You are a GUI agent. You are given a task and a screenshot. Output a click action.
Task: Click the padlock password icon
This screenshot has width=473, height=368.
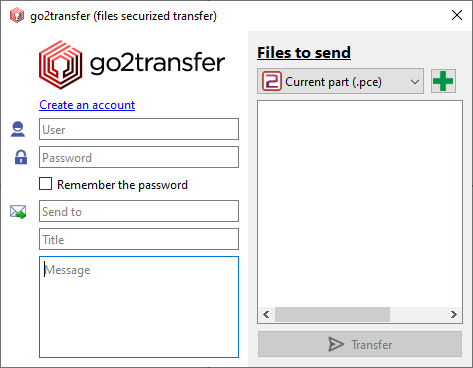21,157
